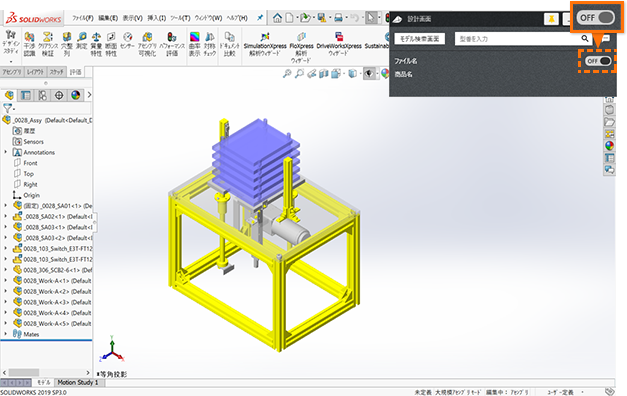Open 断面特性 section properties
Screen dimensions: 627x396
(x=111, y=44)
